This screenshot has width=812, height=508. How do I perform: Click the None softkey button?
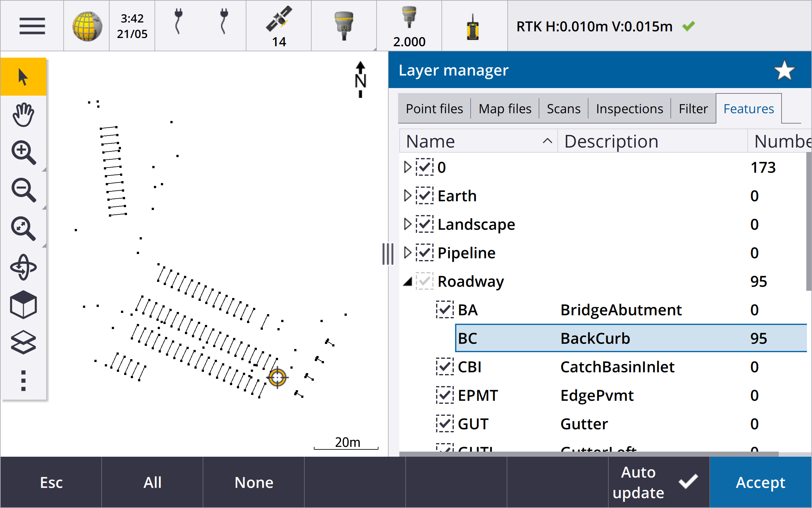tap(254, 482)
